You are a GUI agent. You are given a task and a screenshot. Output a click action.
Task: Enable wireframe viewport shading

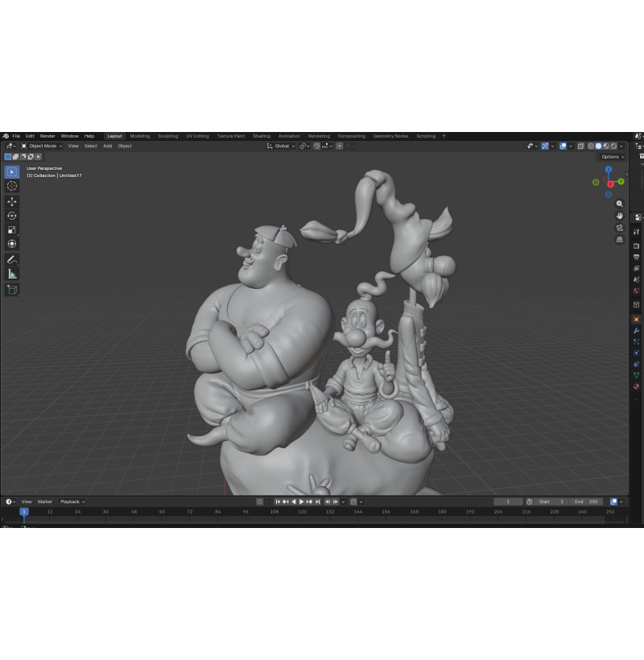pyautogui.click(x=591, y=146)
